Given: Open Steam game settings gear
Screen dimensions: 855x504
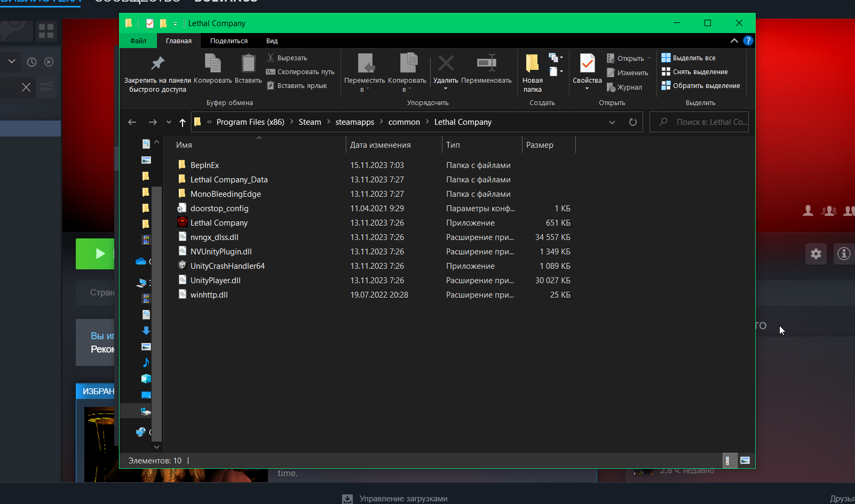Looking at the screenshot, I should (x=816, y=254).
